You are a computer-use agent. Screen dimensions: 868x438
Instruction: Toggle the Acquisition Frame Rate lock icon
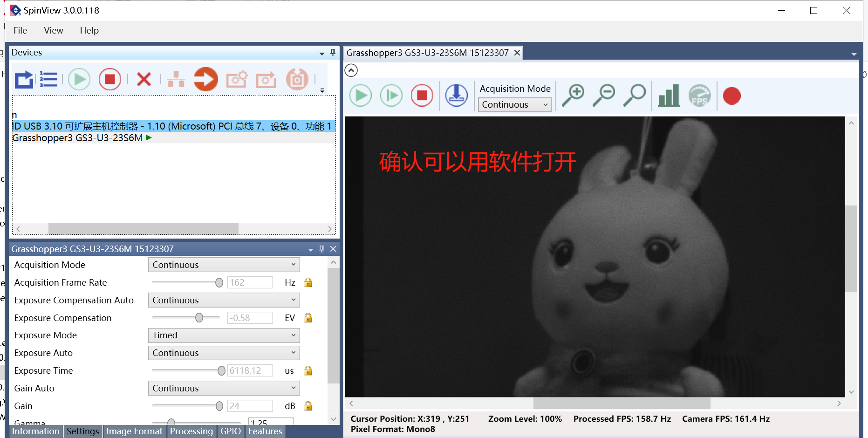point(308,282)
